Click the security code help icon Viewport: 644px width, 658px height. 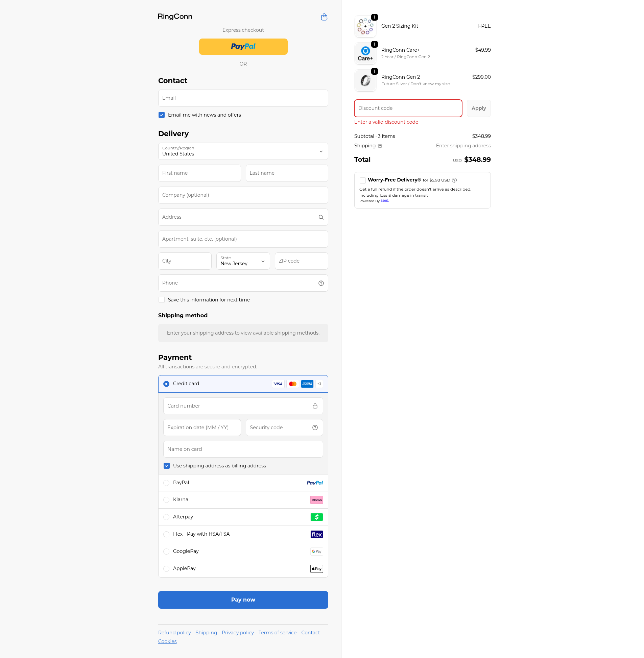[314, 428]
